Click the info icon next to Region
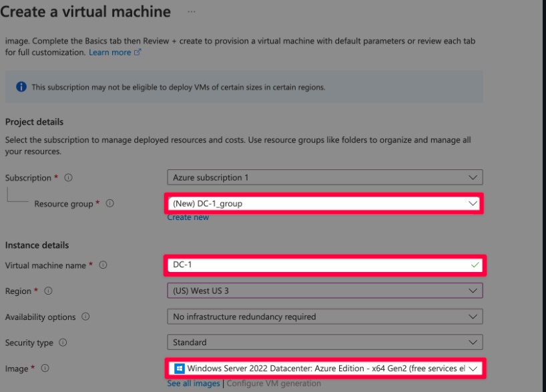 [49, 291]
